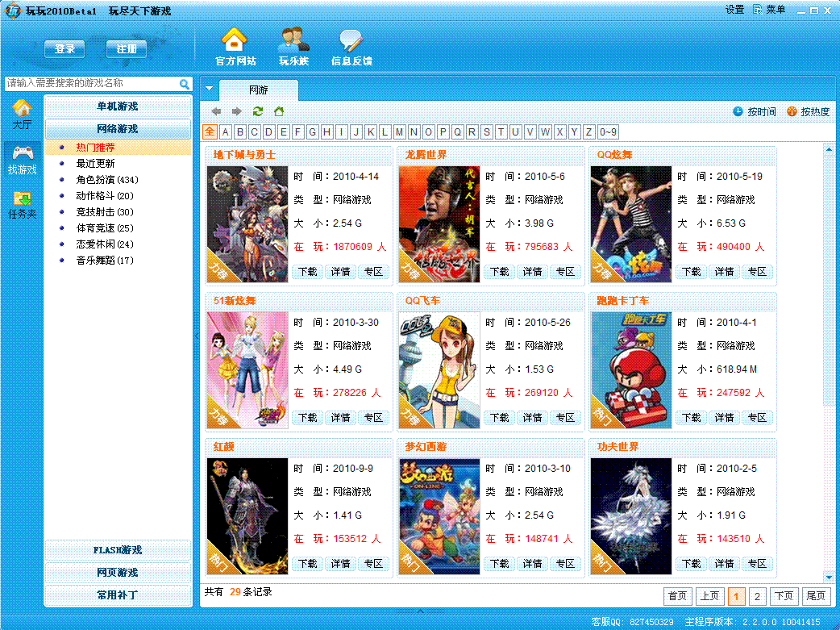Select 最近更新 in the category list
840x630 pixels.
[x=95, y=164]
